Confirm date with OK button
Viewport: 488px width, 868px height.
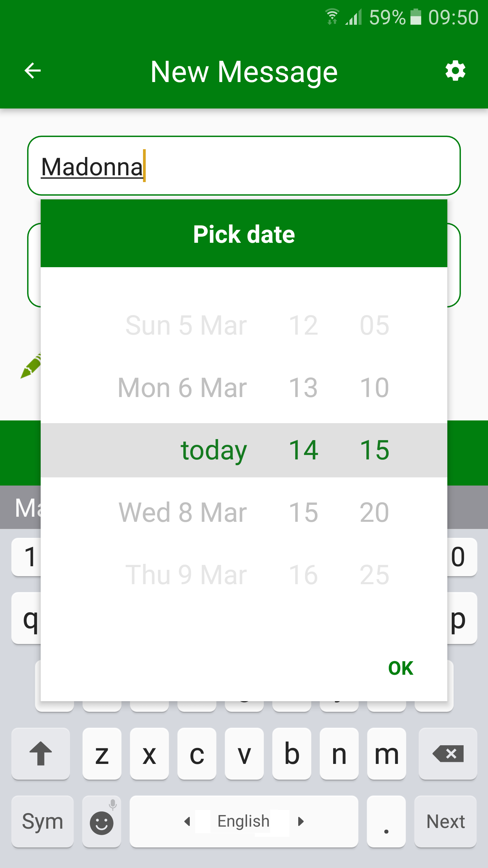tap(401, 668)
